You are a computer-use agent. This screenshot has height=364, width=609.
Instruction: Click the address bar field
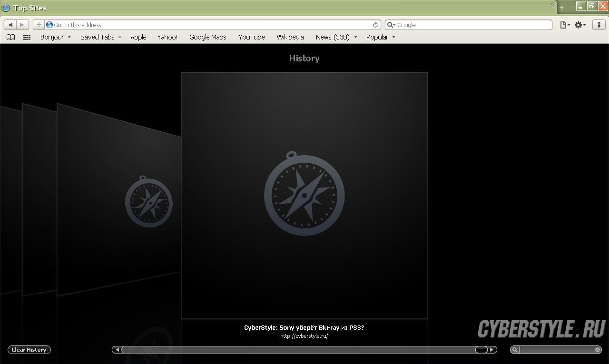(212, 25)
